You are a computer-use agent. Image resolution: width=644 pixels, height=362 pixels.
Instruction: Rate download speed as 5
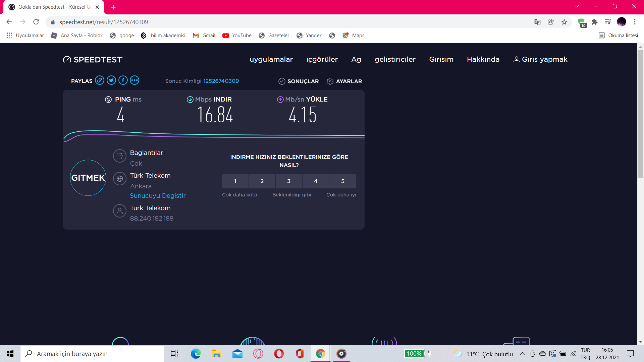point(343,181)
